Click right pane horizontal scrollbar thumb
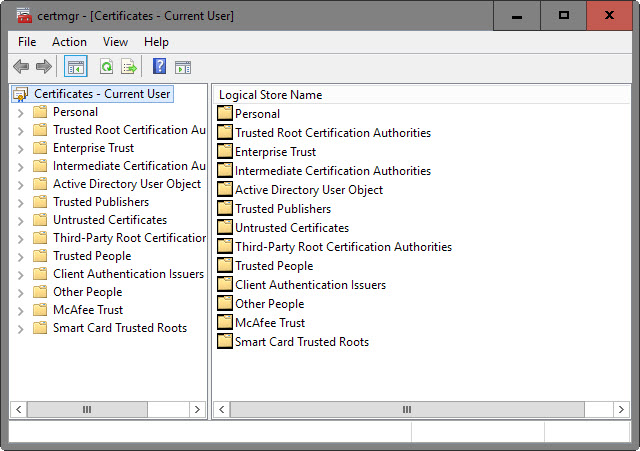This screenshot has width=640, height=451. coord(407,409)
